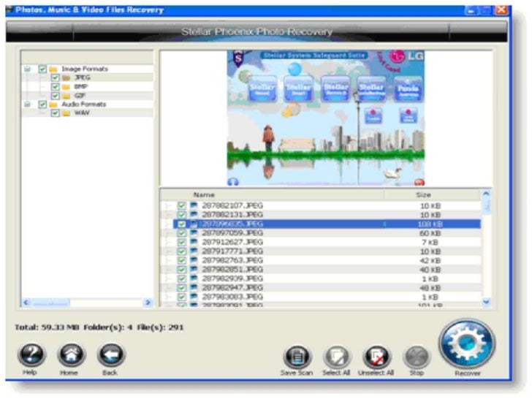Select the BMP label in format tree
This screenshot has height=399, width=532.
[80, 86]
